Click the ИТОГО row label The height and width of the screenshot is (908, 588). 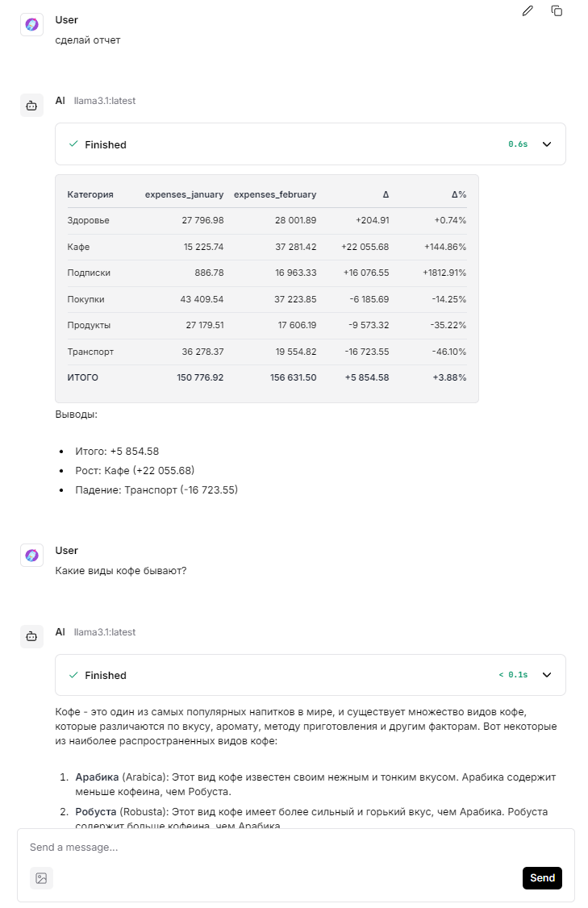click(x=82, y=377)
